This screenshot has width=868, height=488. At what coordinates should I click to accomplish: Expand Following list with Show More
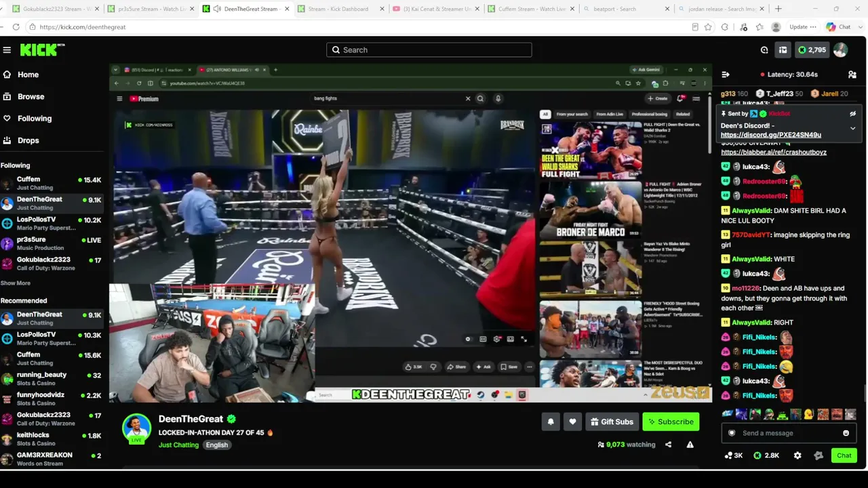(15, 283)
